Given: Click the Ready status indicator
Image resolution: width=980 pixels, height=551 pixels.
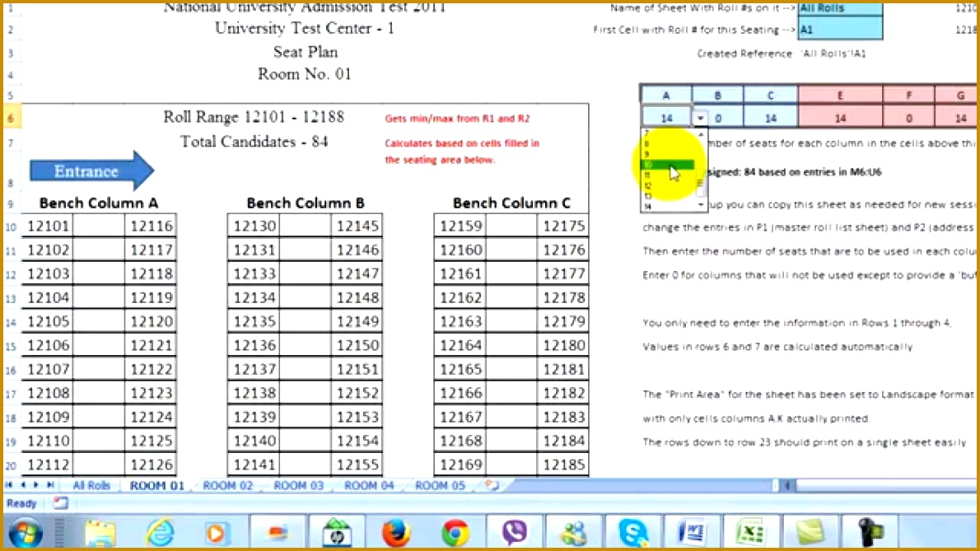Looking at the screenshot, I should pos(20,503).
